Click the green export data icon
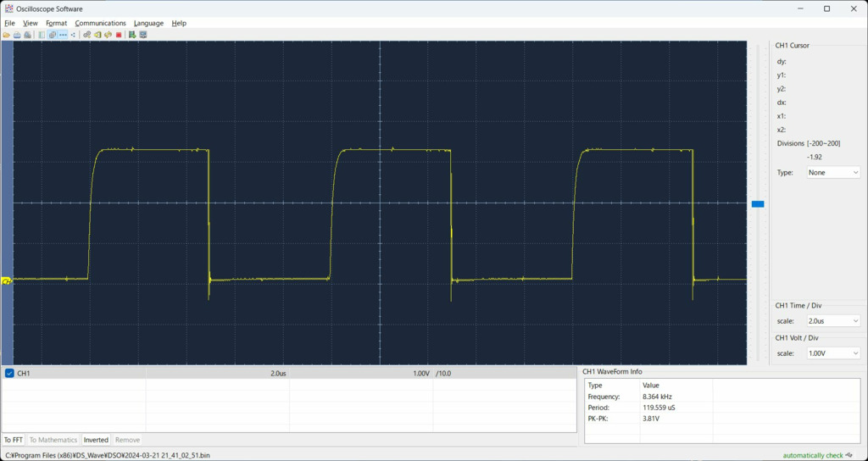Image resolution: width=868 pixels, height=461 pixels. tap(132, 34)
